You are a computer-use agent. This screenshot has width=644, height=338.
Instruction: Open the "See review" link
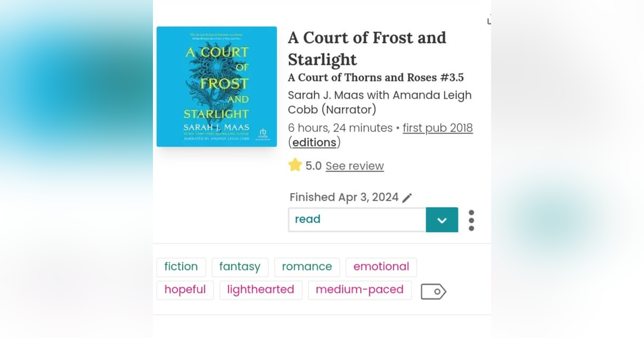(x=354, y=166)
